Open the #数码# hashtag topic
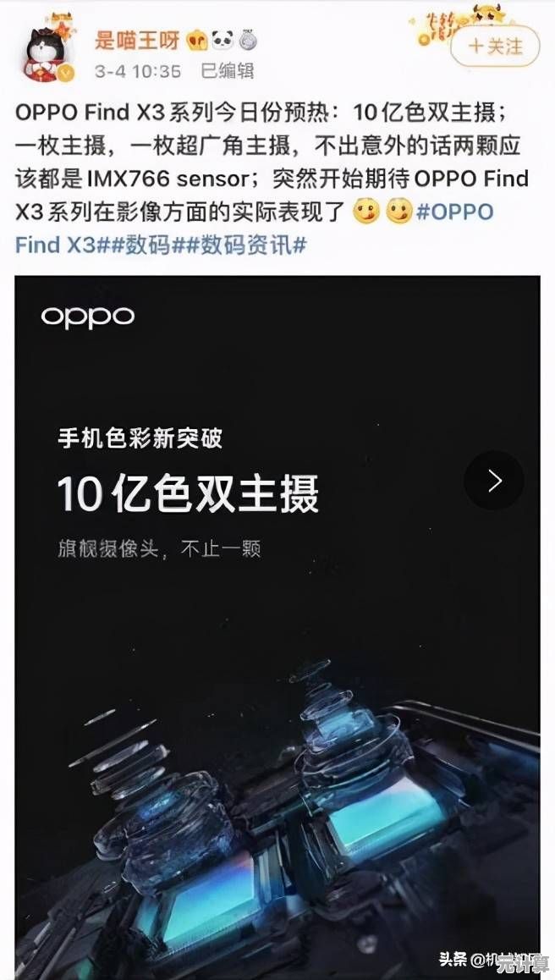 coord(148,245)
